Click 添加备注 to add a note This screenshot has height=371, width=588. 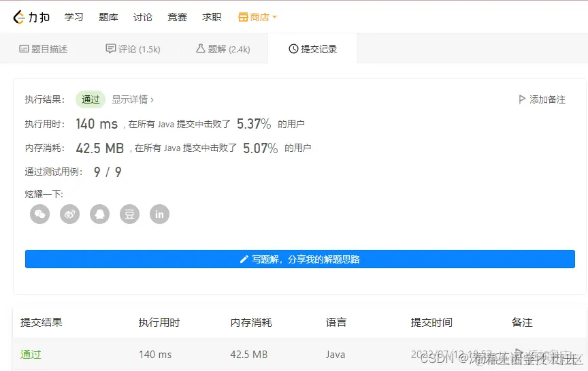coord(542,99)
